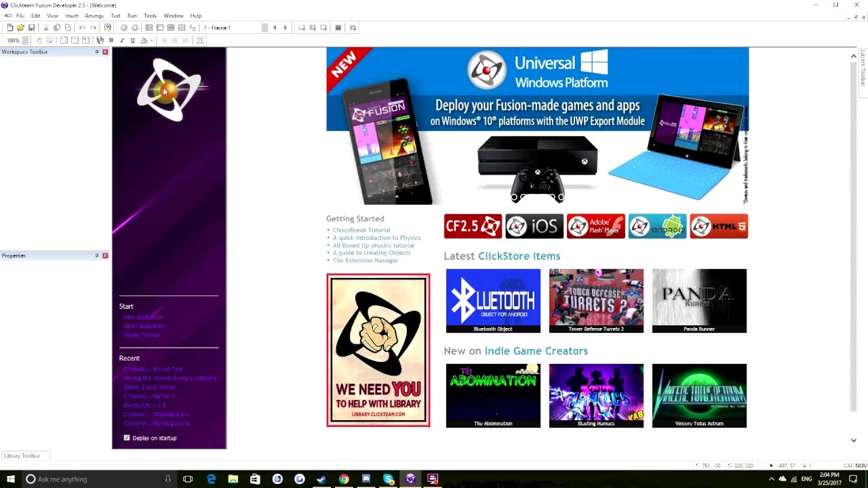
Task: Click the Open file toolbar icon
Action: [20, 28]
